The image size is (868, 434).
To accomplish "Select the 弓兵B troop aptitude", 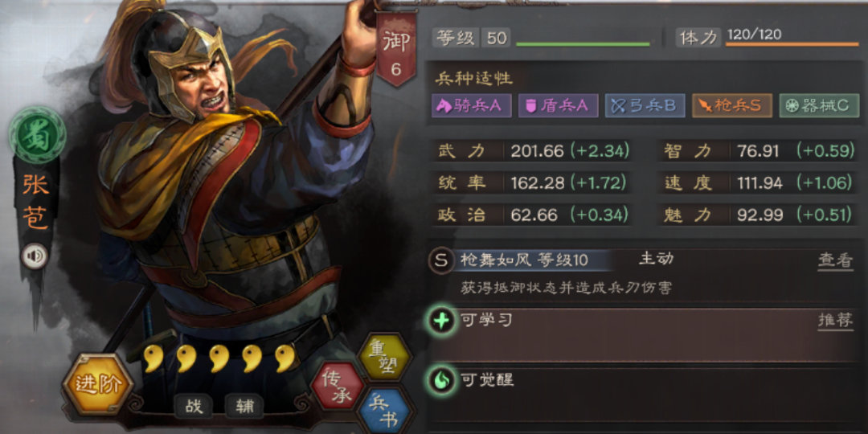I will pos(645,106).
